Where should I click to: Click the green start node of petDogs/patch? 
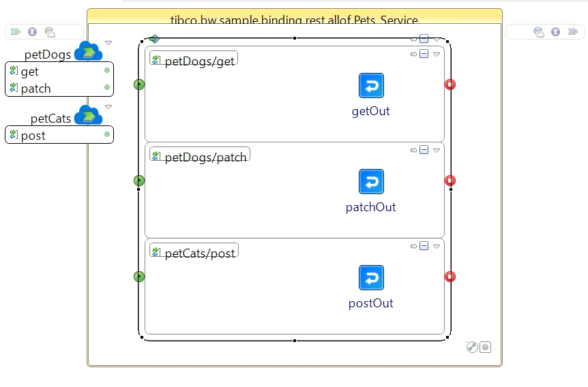[139, 181]
